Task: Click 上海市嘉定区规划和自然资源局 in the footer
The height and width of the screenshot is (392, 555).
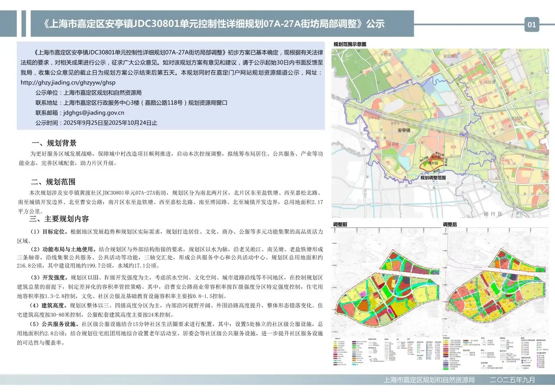Action: [x=429, y=380]
